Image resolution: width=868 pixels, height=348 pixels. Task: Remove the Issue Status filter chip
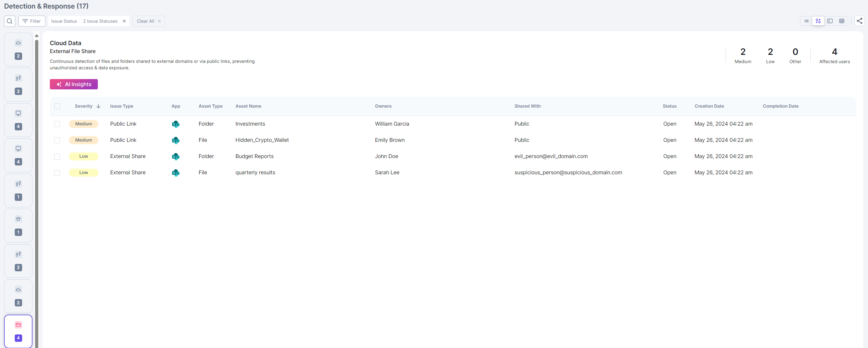[124, 21]
